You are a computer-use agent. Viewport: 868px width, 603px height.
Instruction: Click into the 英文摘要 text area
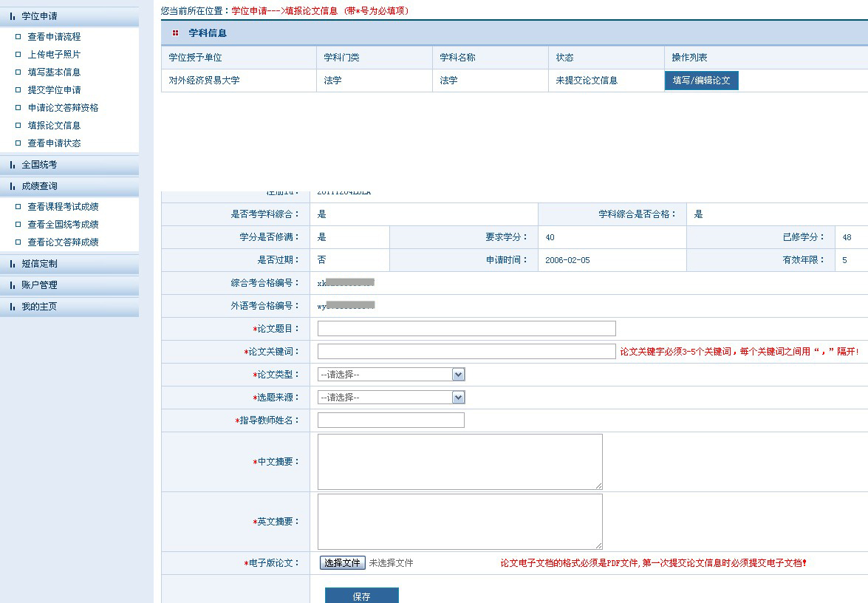[460, 522]
